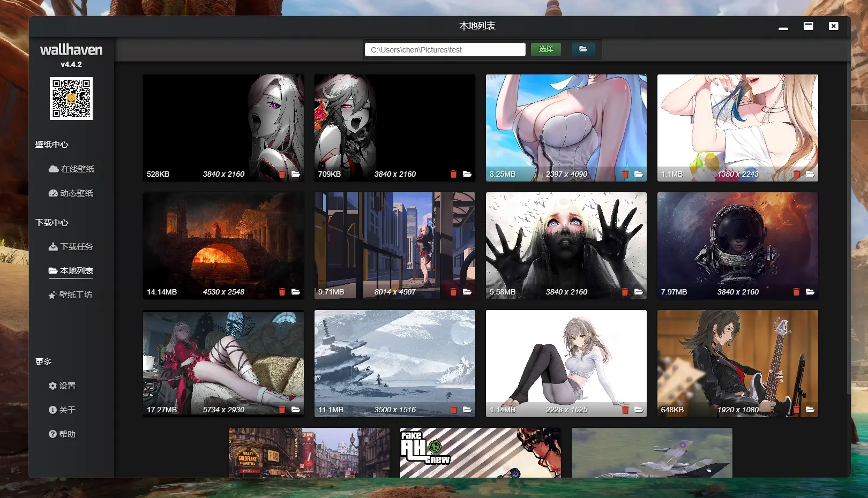Delete the 528KB wallpaper via trash icon

click(282, 174)
